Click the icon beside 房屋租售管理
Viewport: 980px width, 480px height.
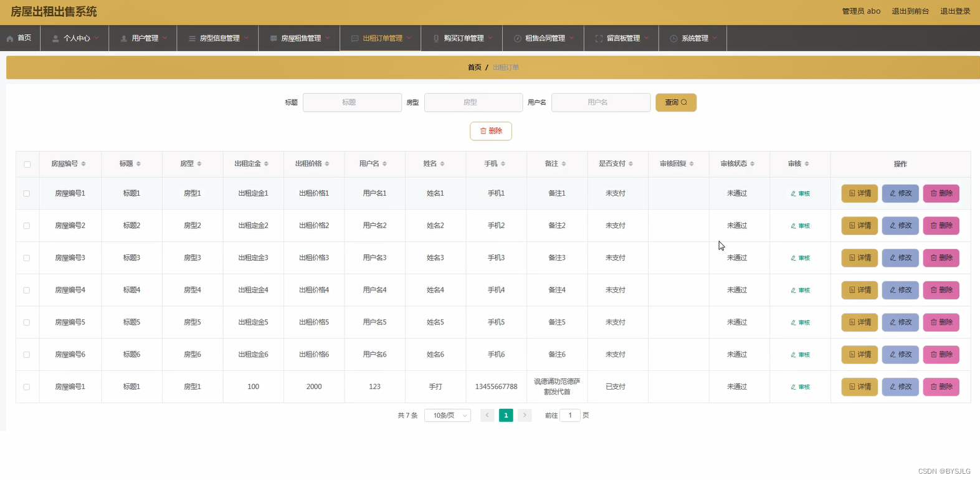[274, 39]
